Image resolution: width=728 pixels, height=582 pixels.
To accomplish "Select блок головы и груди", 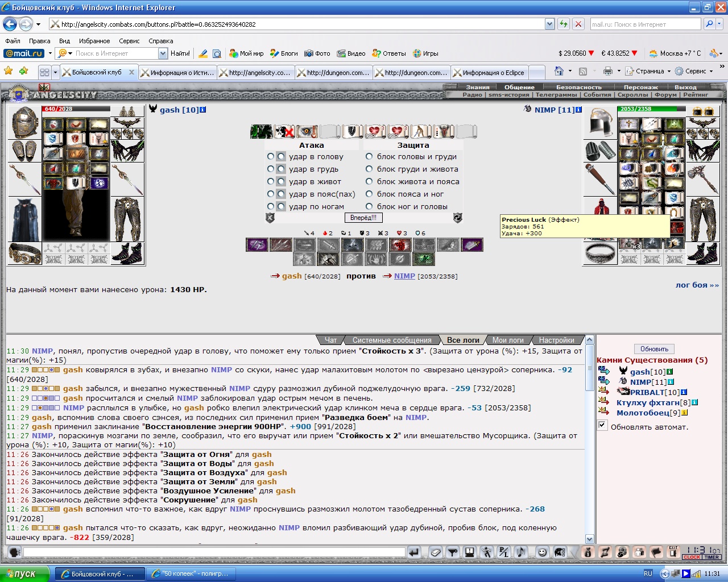I will point(369,156).
